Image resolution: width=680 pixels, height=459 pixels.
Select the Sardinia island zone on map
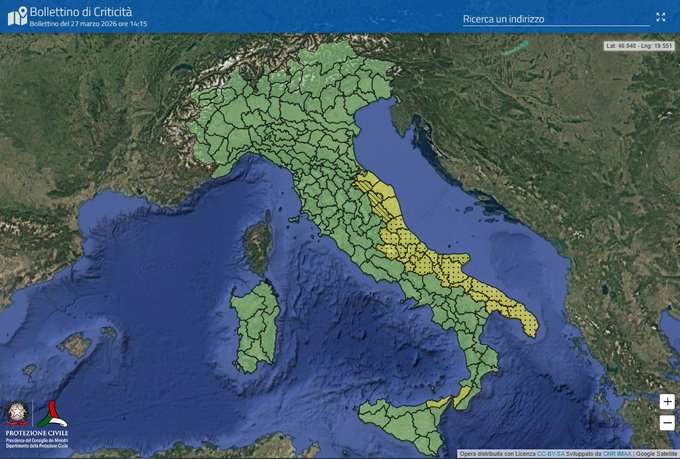coord(255,325)
